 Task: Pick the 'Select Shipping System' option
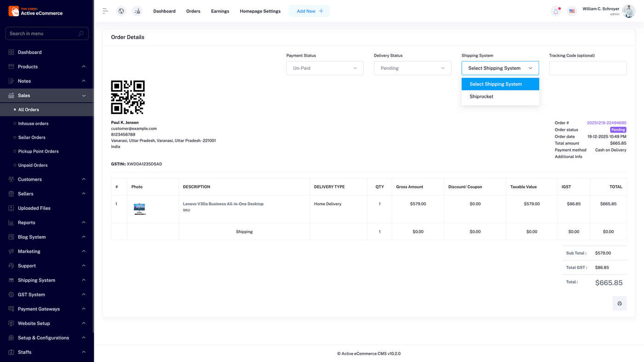pyautogui.click(x=500, y=84)
